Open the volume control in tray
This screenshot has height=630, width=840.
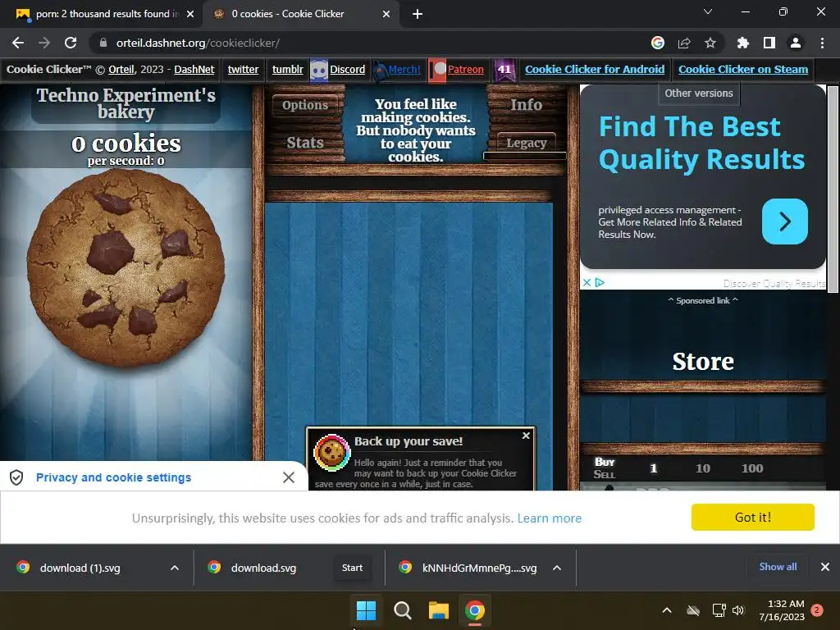tap(738, 610)
